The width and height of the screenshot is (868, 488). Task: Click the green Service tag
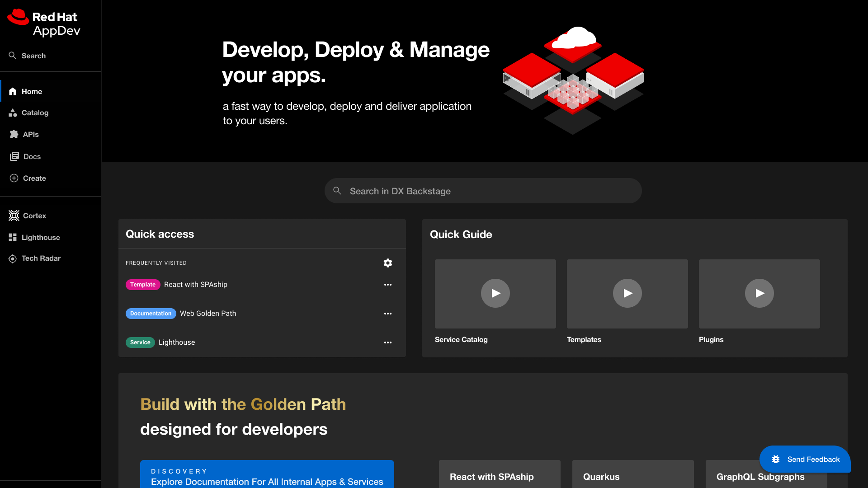[140, 343]
